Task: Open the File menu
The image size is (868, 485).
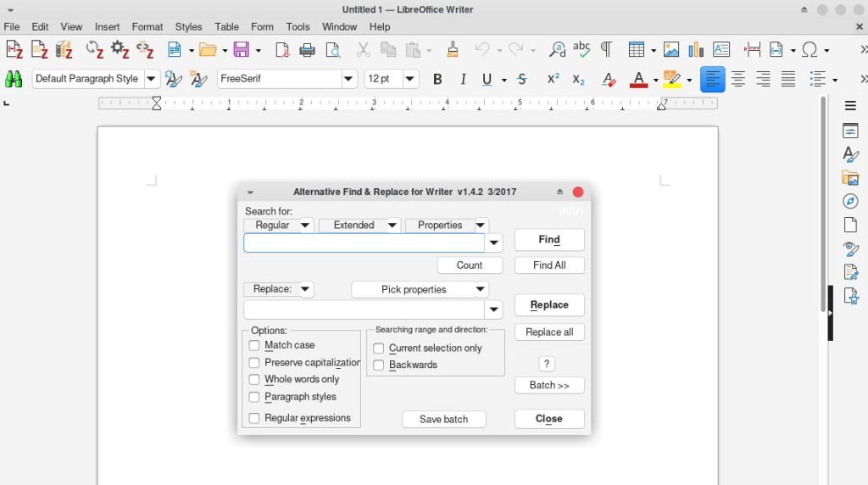Action: (12, 26)
